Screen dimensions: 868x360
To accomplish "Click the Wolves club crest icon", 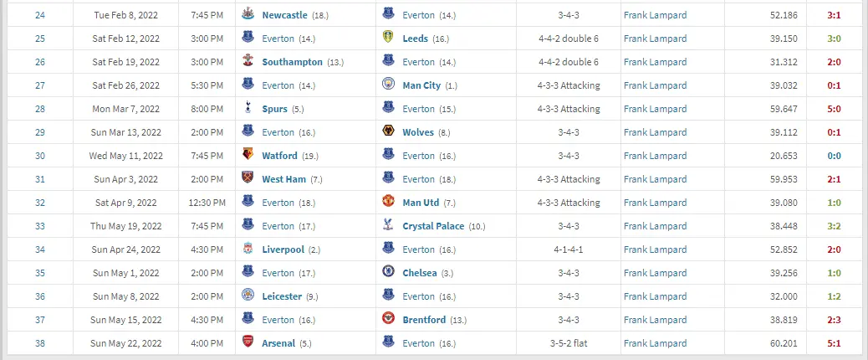I will click(x=389, y=132).
